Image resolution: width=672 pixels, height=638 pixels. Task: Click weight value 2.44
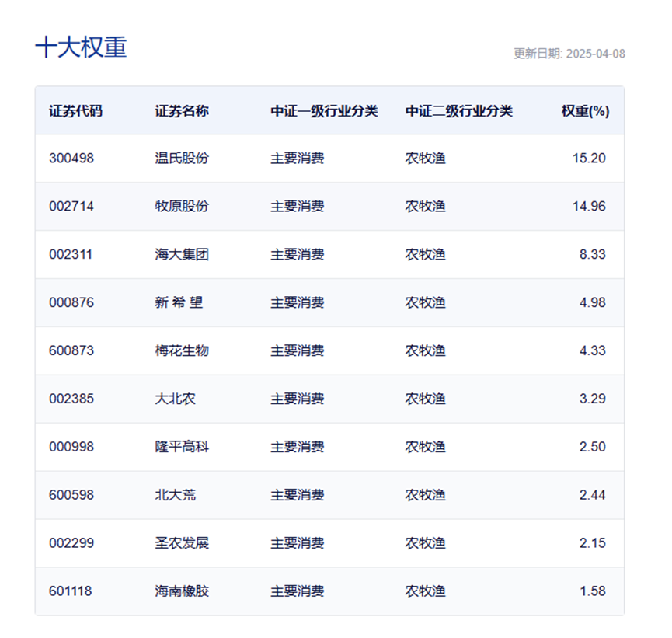[592, 495]
